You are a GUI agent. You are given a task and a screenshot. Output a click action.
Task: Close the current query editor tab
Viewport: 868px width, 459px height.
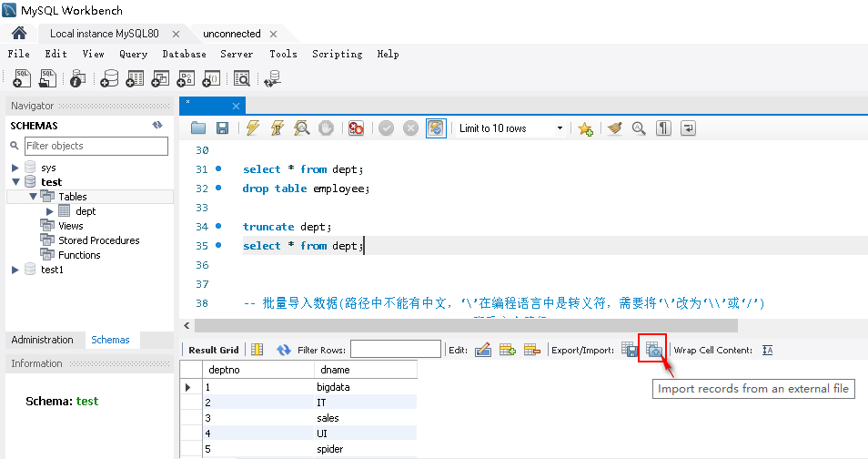(236, 106)
